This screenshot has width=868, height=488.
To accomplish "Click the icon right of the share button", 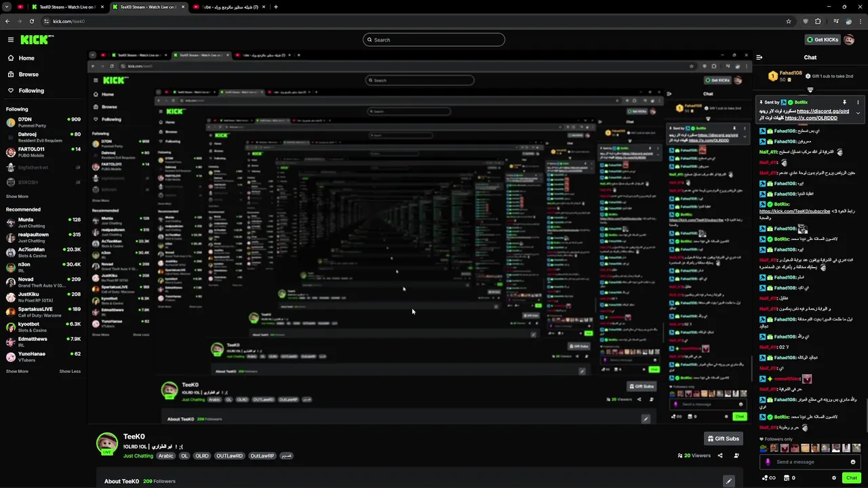I will 736,455.
